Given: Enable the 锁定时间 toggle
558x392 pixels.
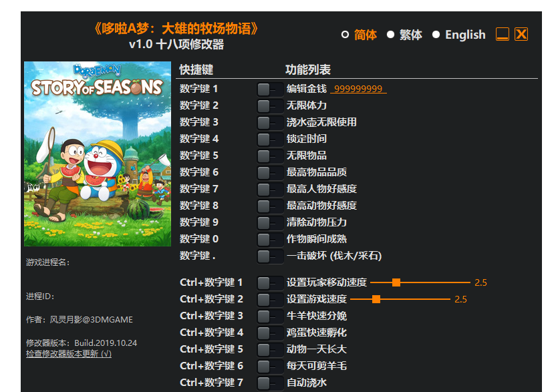Looking at the screenshot, I should coord(270,140).
